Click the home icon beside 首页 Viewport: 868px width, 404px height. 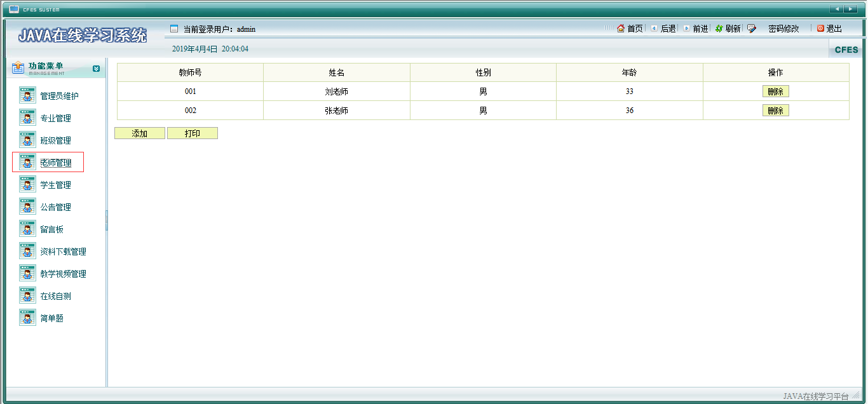point(621,29)
